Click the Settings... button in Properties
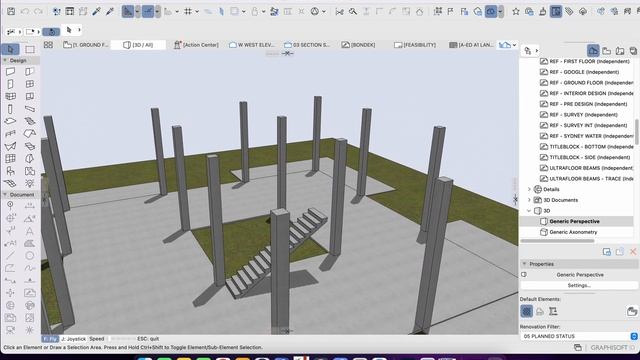640x360 pixels. point(579,285)
